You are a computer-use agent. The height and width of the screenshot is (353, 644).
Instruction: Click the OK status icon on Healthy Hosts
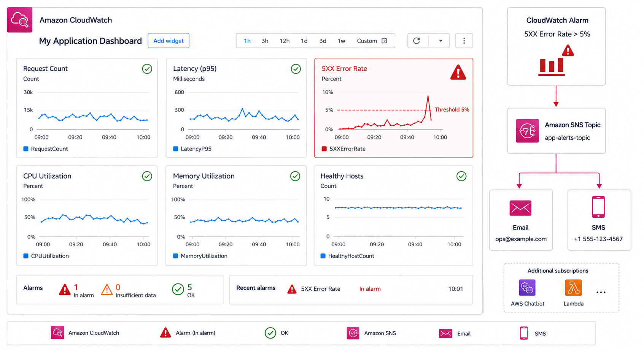tap(461, 176)
